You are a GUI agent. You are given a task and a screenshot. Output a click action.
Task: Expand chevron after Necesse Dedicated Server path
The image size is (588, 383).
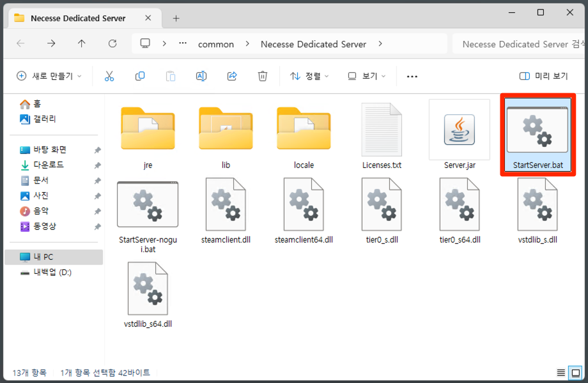click(x=380, y=43)
